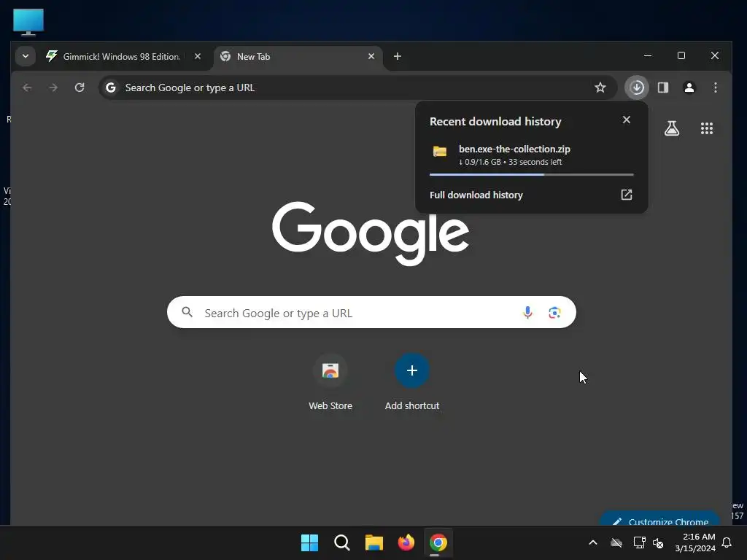Image resolution: width=747 pixels, height=560 pixels.
Task: Click Customize Chrome button
Action: pos(659,519)
